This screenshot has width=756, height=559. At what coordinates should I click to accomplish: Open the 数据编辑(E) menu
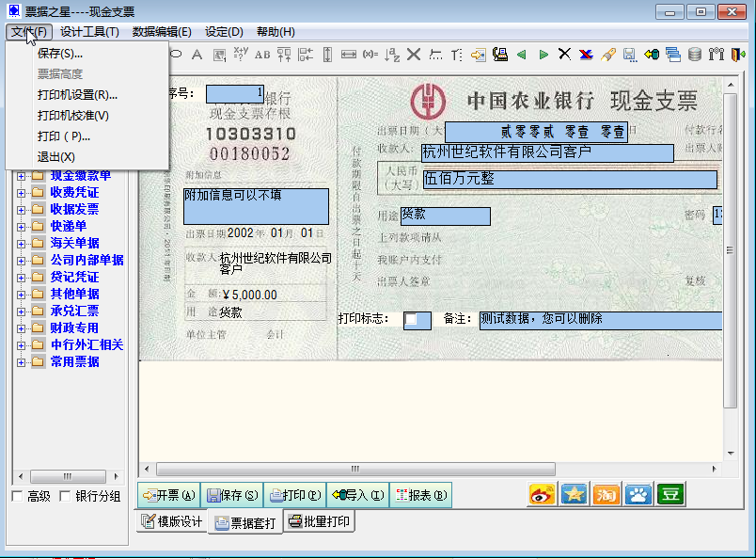(x=162, y=32)
